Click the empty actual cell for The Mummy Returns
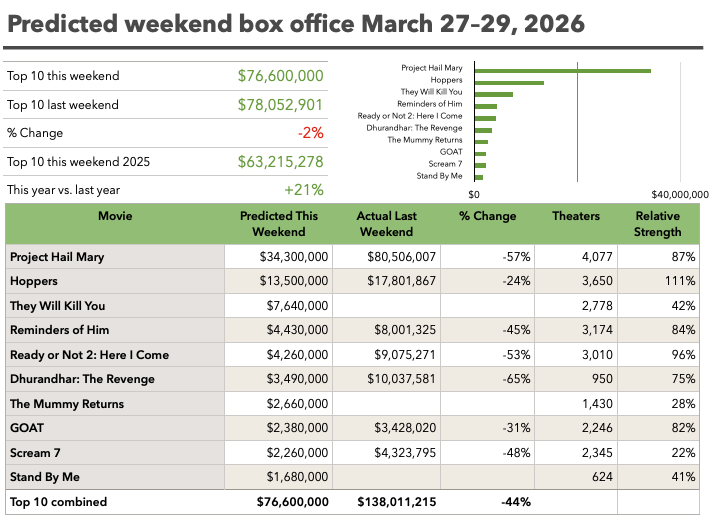 [x=387, y=404]
